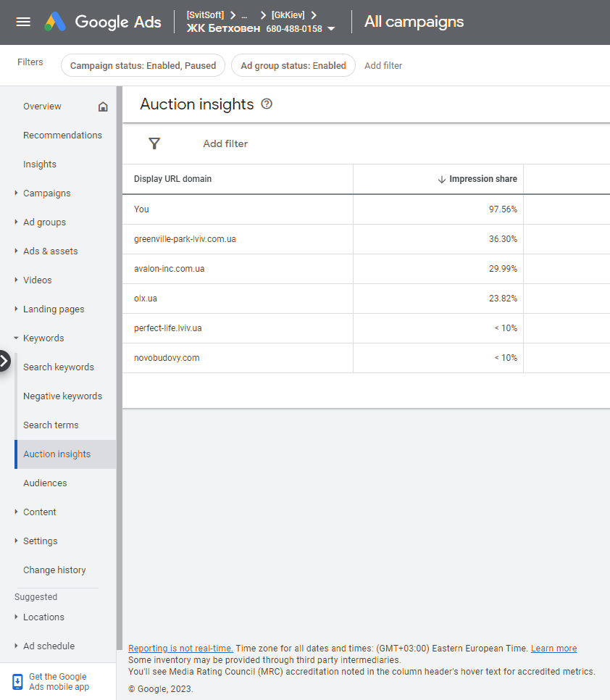Click the sidebar expand chevron button
This screenshot has height=700, width=610.
click(4, 361)
